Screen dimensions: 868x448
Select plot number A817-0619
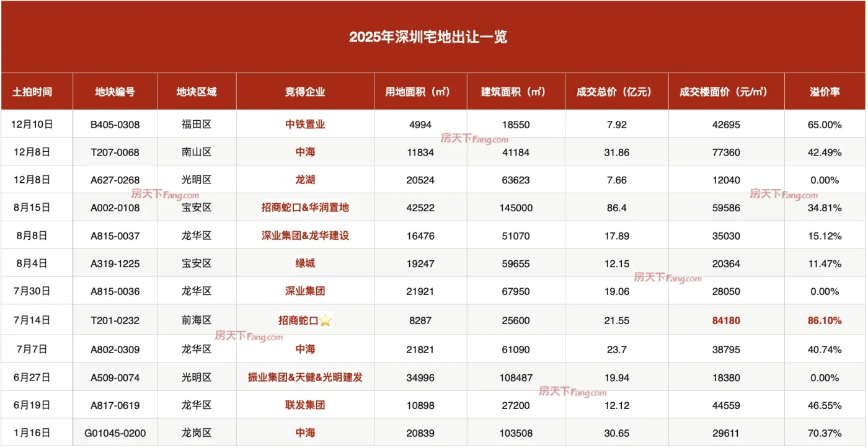click(x=115, y=406)
